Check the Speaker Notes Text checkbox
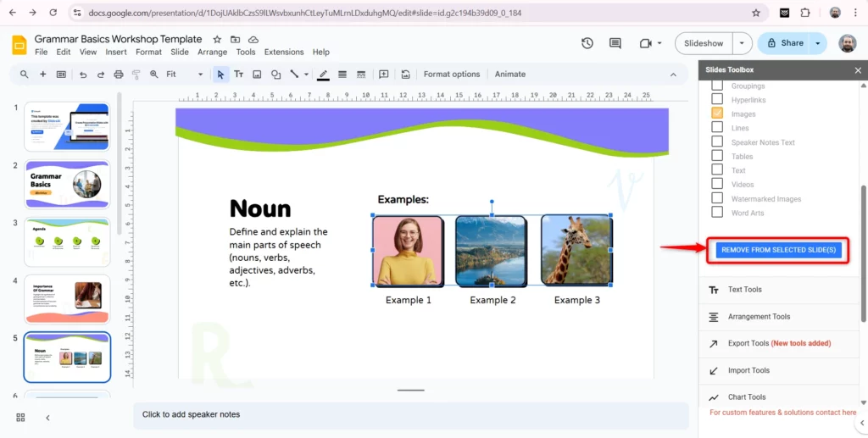The width and height of the screenshot is (868, 438). click(717, 142)
